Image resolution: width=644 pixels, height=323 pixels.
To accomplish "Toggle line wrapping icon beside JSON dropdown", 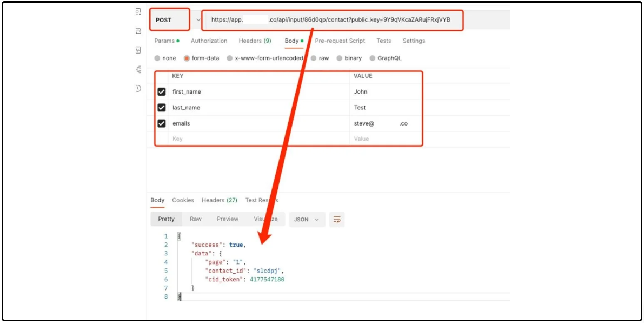I will [x=337, y=219].
